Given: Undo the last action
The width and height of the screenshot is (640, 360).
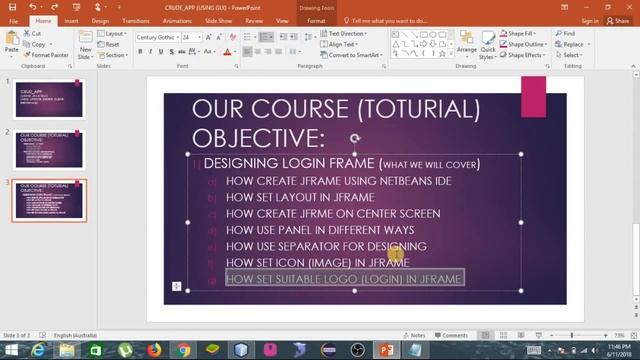Looking at the screenshot, I should (33, 7).
